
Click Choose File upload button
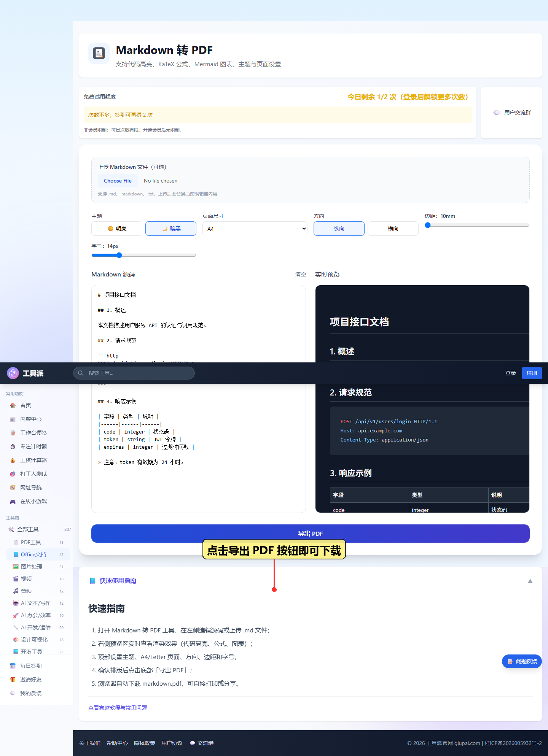[118, 181]
